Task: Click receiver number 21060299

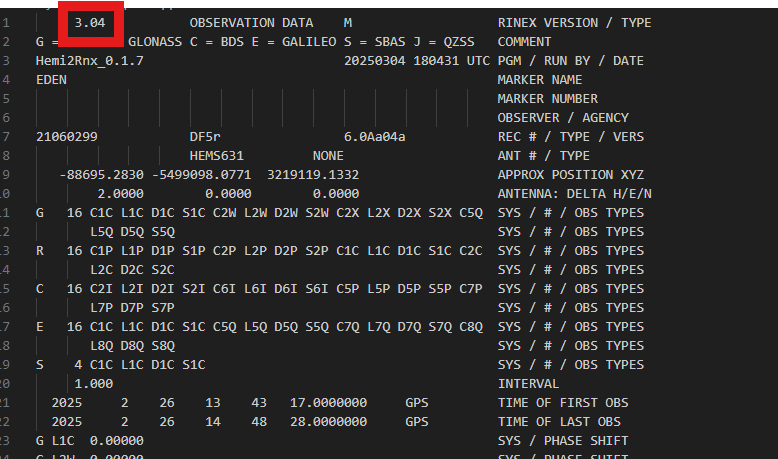Action: [67, 136]
